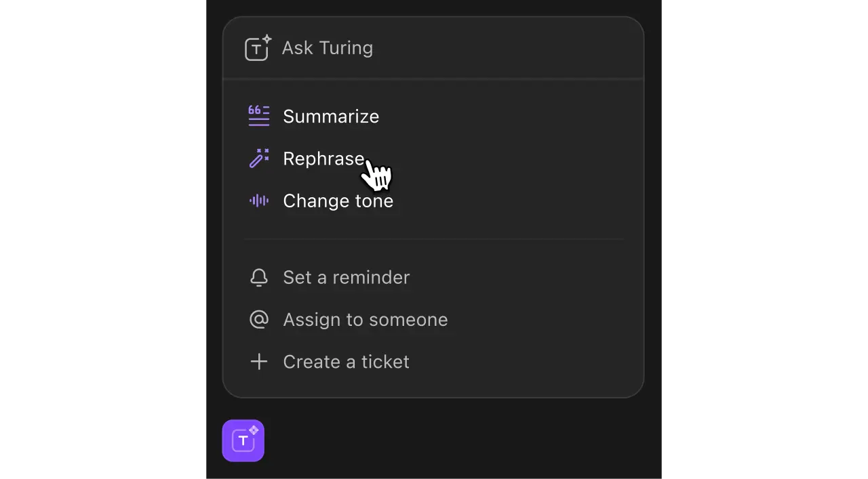The image size is (868, 479).
Task: Select Rephrase from the AI menu
Action: [x=323, y=159]
